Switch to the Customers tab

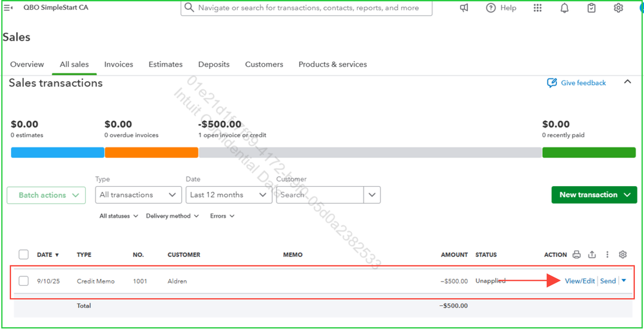264,64
